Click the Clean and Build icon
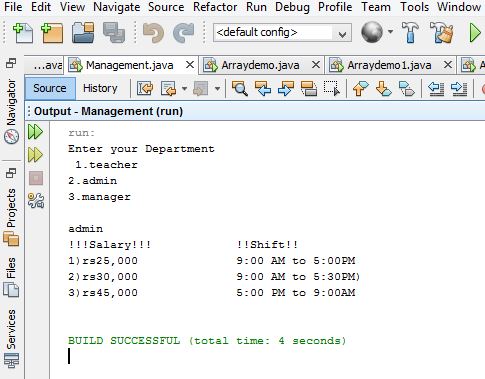485x379 pixels. pyautogui.click(x=441, y=32)
